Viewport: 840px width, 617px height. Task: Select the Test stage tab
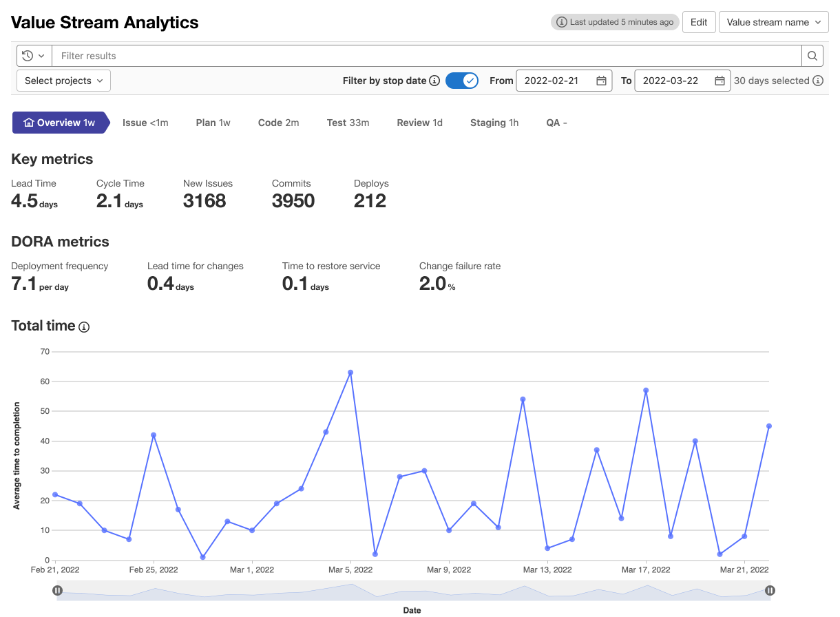(348, 123)
